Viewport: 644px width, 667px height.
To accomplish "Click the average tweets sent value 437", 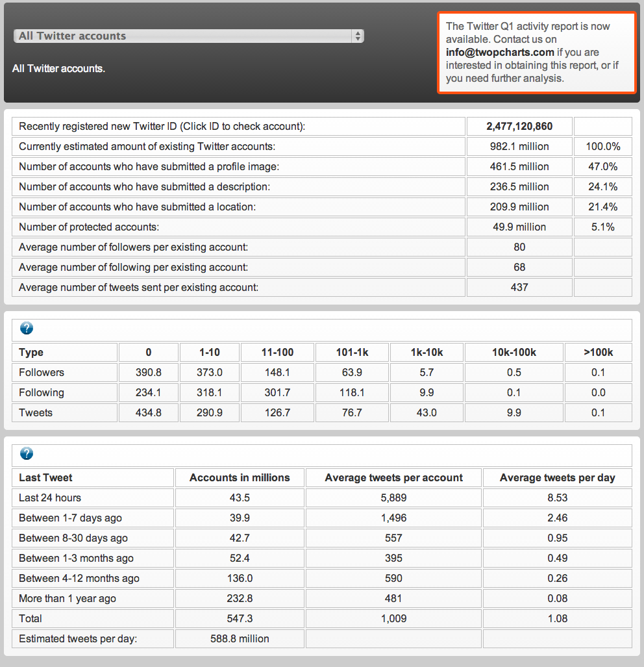I will click(x=519, y=288).
